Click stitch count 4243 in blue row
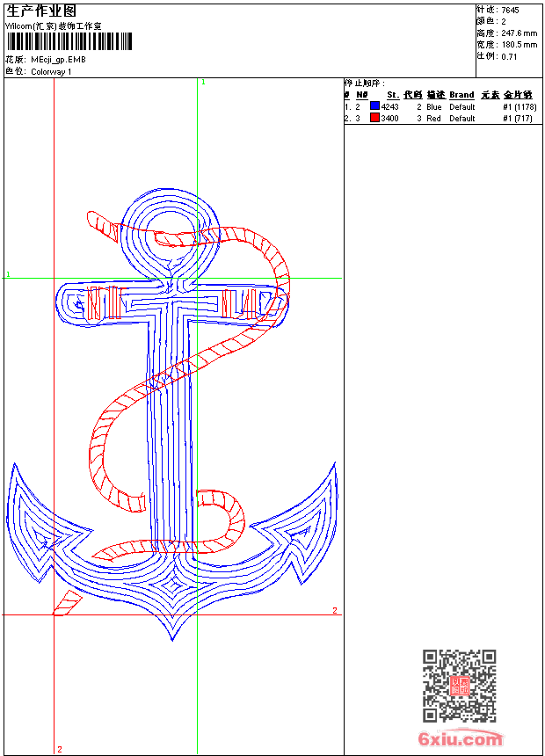The image size is (545, 756). point(389,106)
